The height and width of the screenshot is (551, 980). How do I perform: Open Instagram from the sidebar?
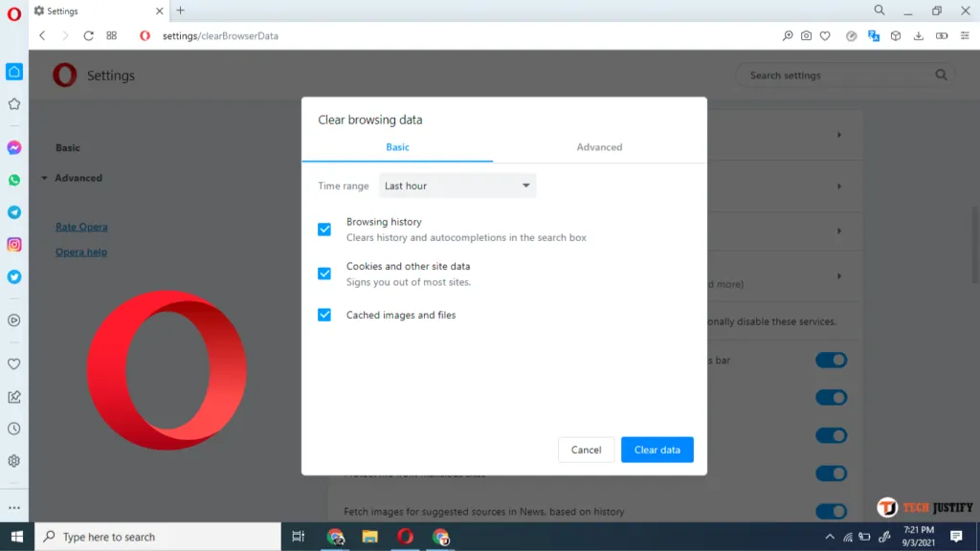coord(14,245)
